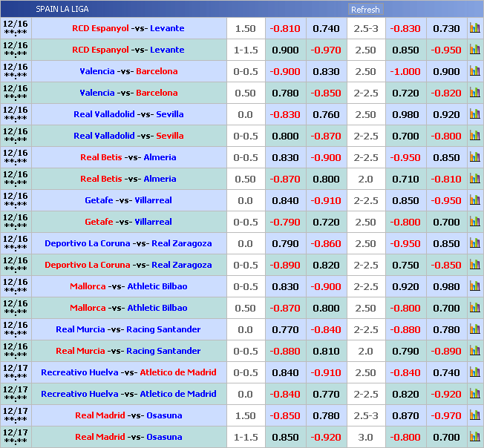Click the Refresh button in the header
Image resolution: width=484 pixels, height=448 pixels.
click(x=365, y=10)
